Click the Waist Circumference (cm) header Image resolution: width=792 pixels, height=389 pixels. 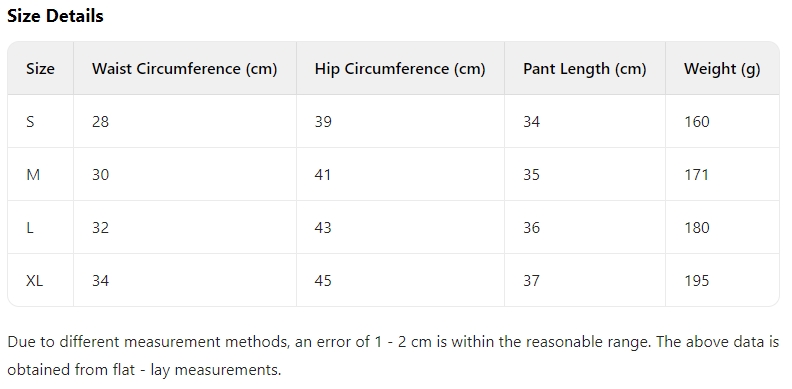click(184, 69)
